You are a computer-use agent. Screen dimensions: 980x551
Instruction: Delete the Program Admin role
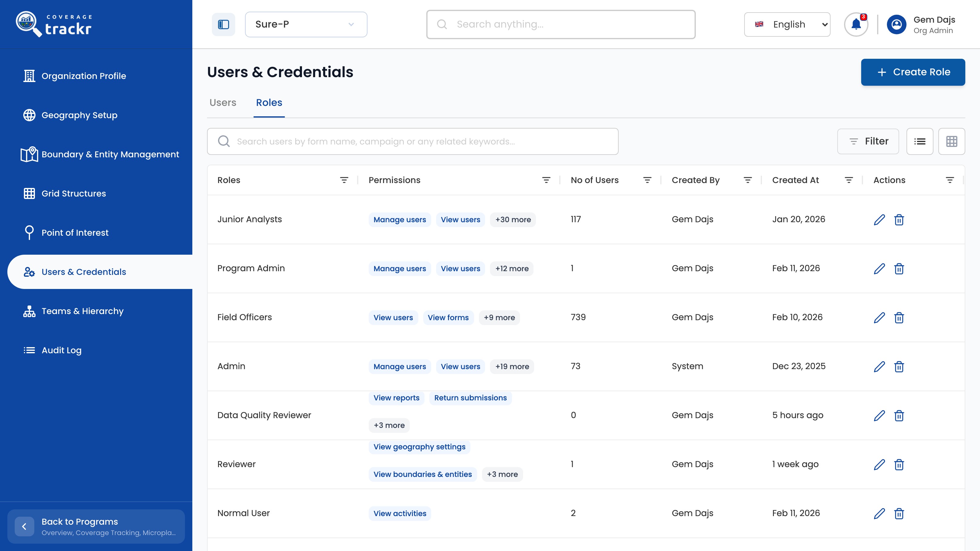coord(899,268)
